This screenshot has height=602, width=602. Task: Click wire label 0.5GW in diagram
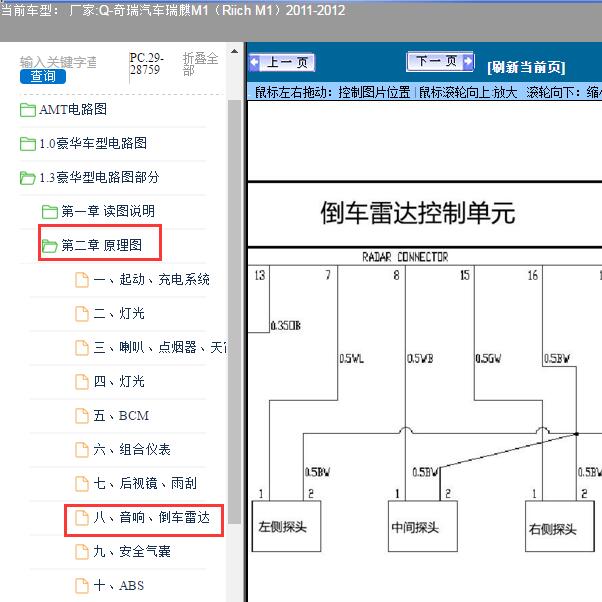click(488, 359)
